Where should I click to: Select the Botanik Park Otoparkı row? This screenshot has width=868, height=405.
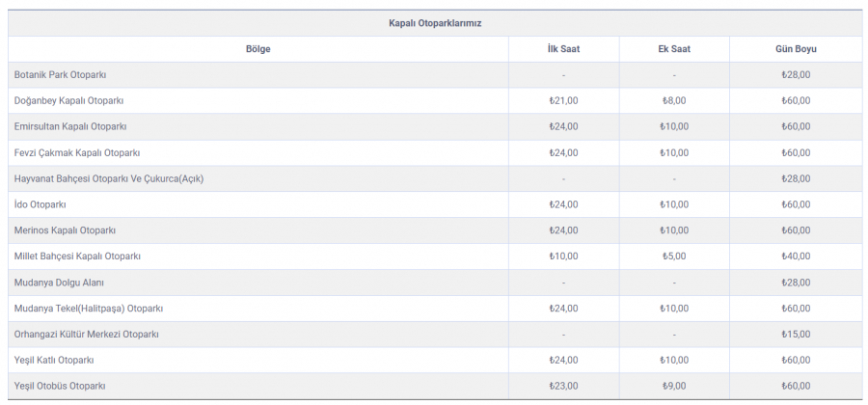point(60,75)
